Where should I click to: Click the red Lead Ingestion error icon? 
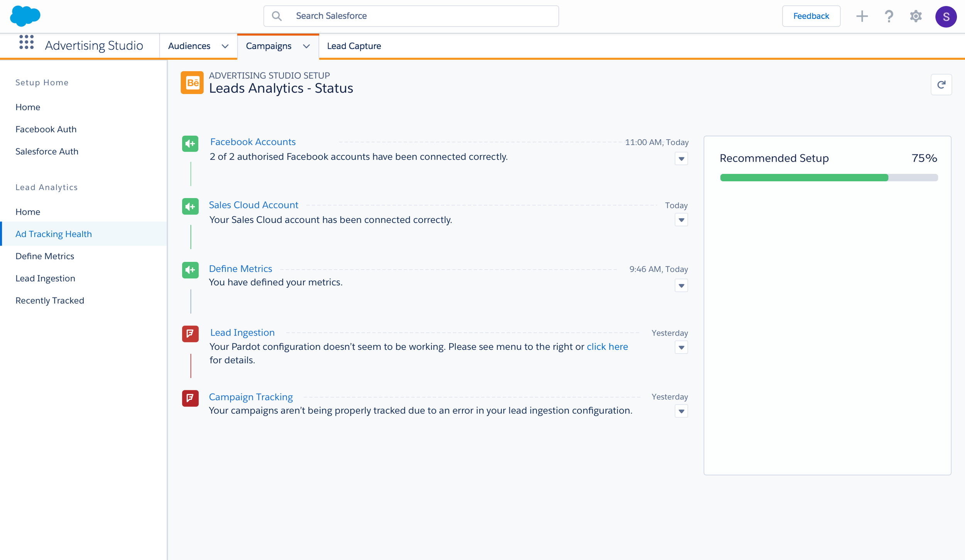pos(190,334)
